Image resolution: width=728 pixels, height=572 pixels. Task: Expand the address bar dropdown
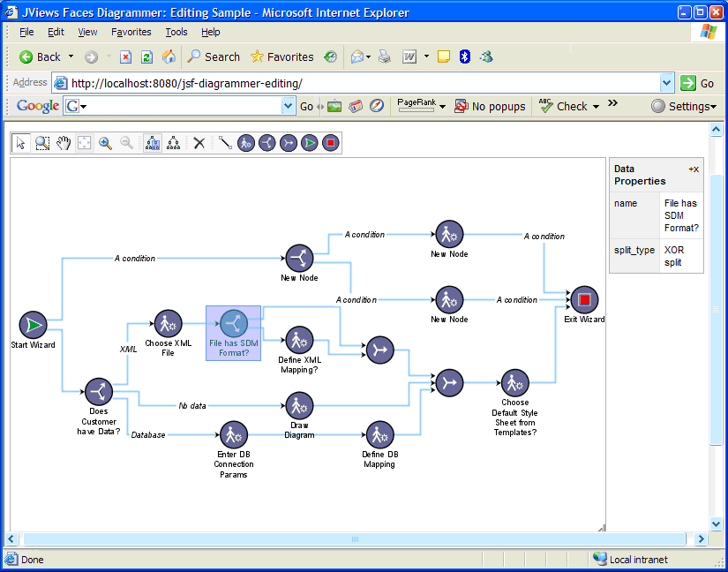(x=667, y=83)
